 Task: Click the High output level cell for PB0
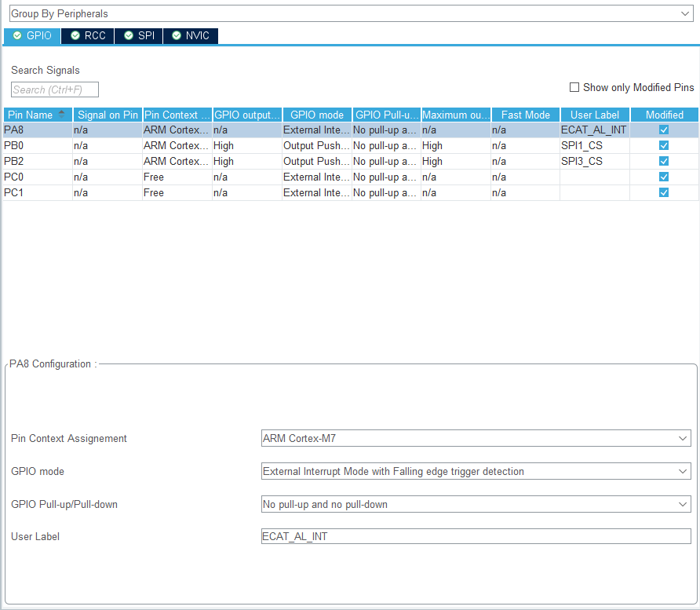(247, 145)
